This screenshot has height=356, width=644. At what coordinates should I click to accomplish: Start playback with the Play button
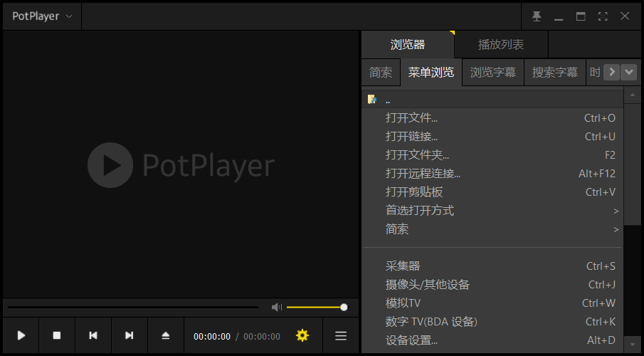[21, 335]
